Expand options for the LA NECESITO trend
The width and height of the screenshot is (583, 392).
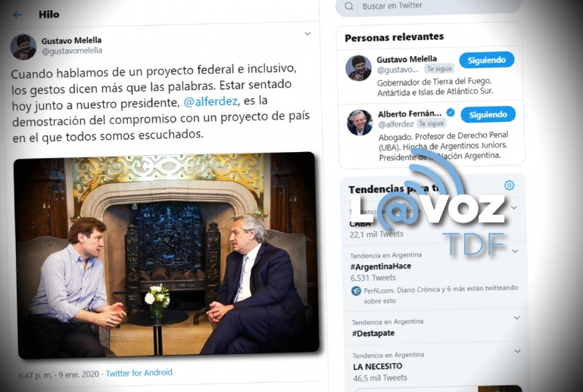(x=517, y=351)
